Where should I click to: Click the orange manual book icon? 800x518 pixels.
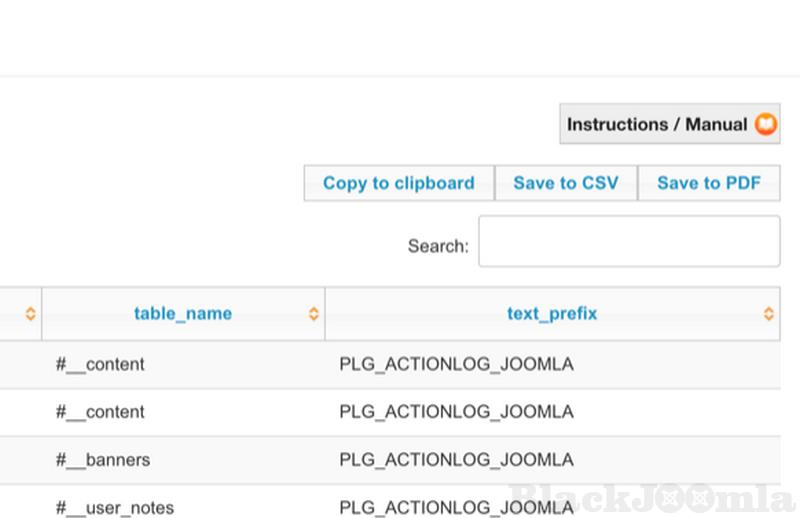click(x=765, y=125)
